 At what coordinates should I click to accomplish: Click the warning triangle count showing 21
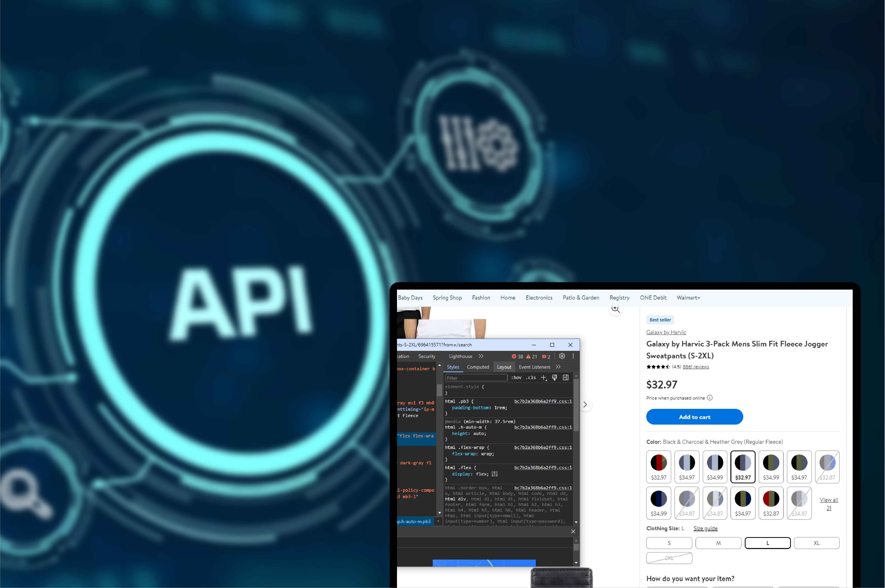click(532, 356)
